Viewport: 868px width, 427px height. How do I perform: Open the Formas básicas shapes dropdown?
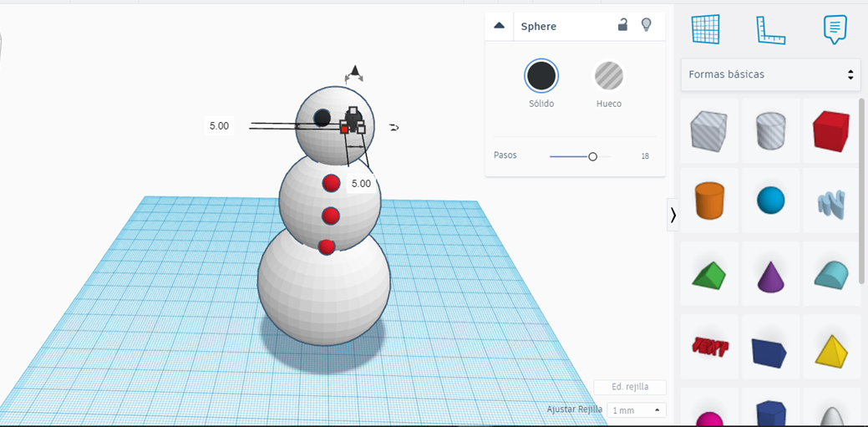pyautogui.click(x=770, y=74)
